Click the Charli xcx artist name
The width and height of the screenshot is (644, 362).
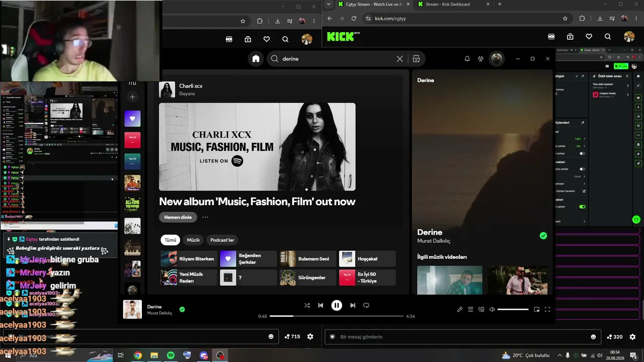[191, 86]
